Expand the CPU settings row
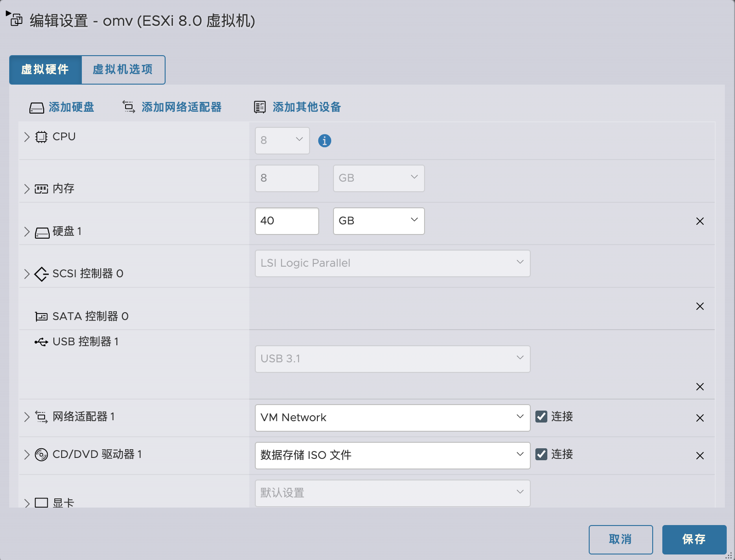735x560 pixels. 27,137
